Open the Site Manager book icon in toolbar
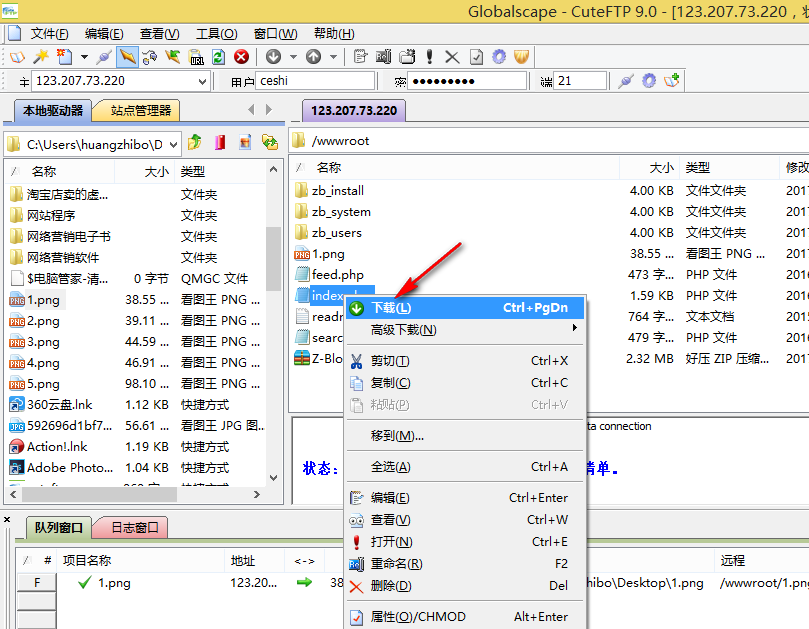This screenshot has width=809, height=629. click(x=19, y=57)
